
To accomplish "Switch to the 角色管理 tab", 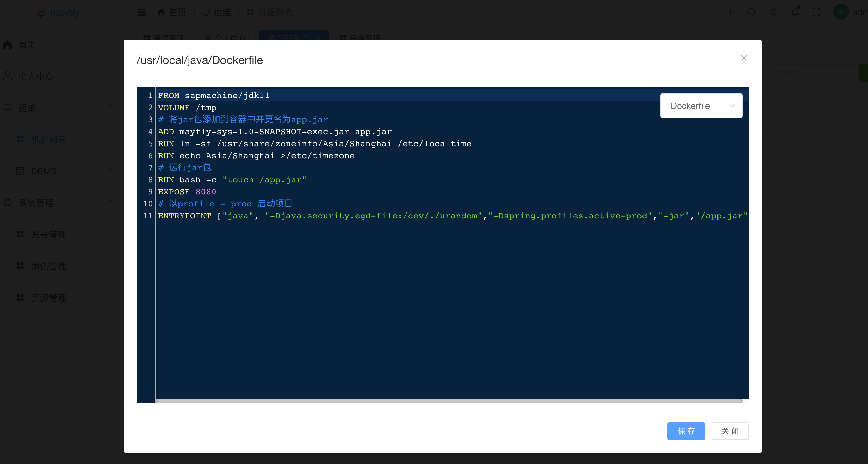I will point(361,35).
